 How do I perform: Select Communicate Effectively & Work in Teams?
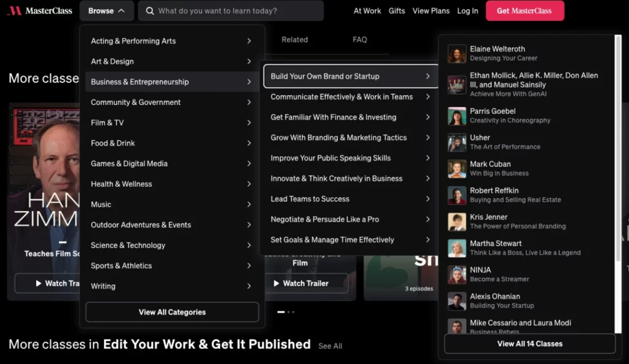click(x=351, y=96)
